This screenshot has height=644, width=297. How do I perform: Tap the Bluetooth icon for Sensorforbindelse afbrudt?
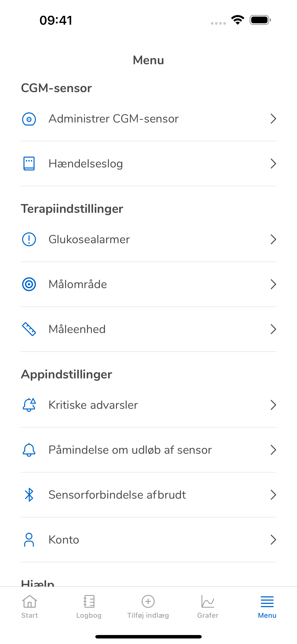pos(29,495)
